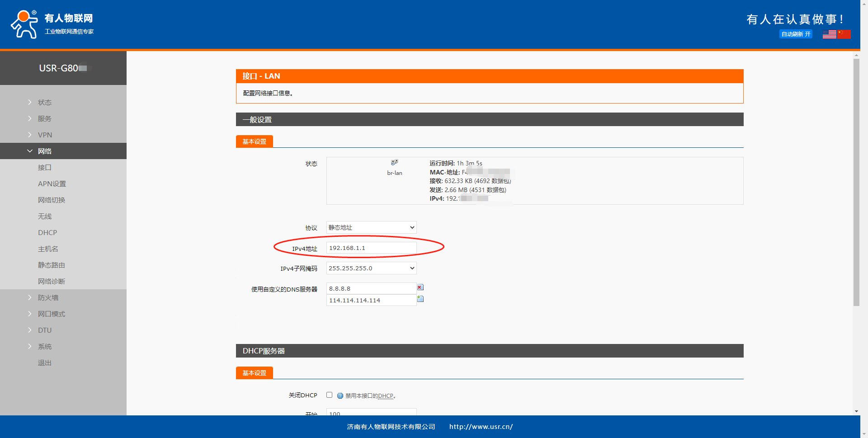The height and width of the screenshot is (438, 868).
Task: Click the br-lan interface icon
Action: 394,163
